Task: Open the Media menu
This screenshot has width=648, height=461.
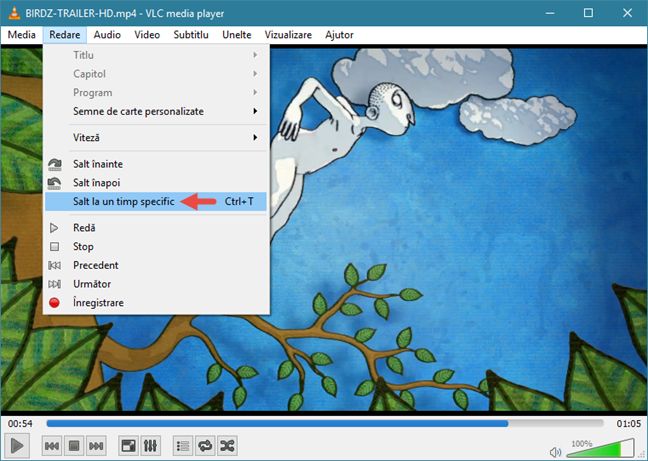Action: coord(21,35)
